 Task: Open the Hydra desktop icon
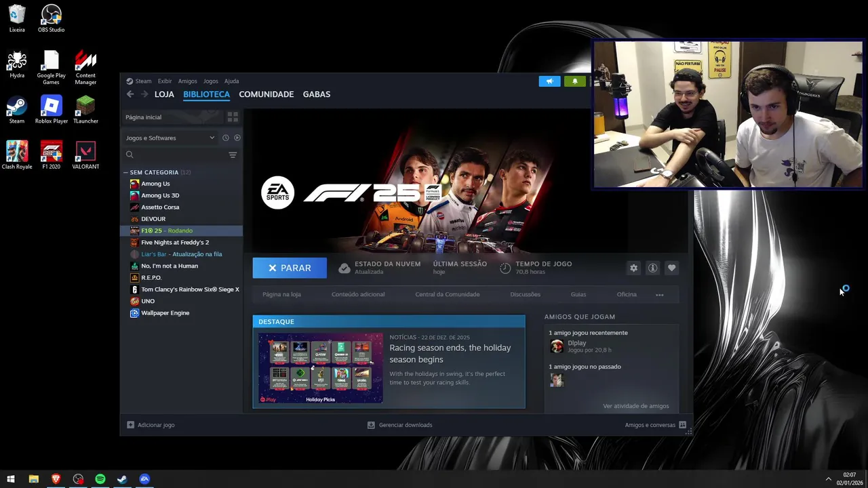pyautogui.click(x=17, y=64)
